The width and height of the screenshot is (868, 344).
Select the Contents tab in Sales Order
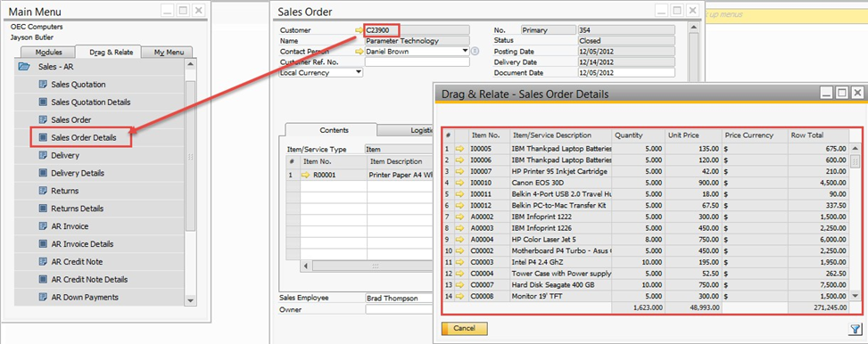[x=335, y=130]
